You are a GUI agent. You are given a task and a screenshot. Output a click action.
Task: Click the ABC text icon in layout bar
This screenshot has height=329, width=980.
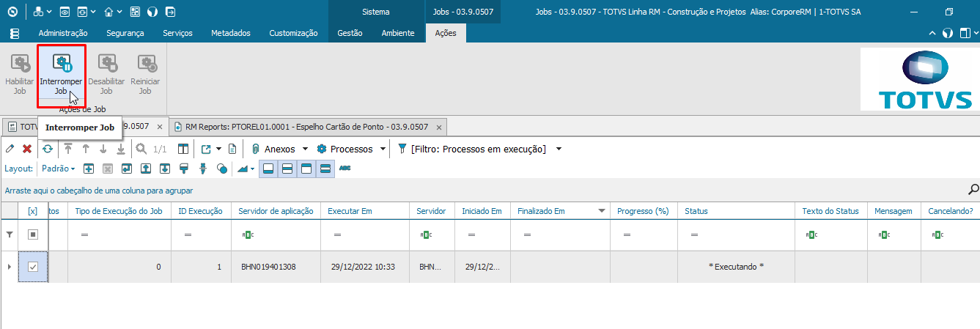coord(345,169)
